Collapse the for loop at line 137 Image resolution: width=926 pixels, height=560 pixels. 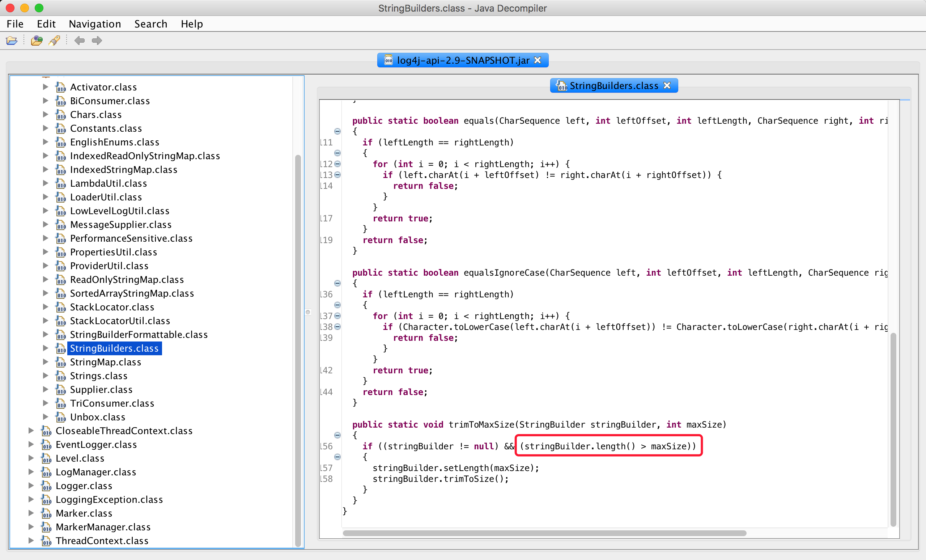coord(337,316)
